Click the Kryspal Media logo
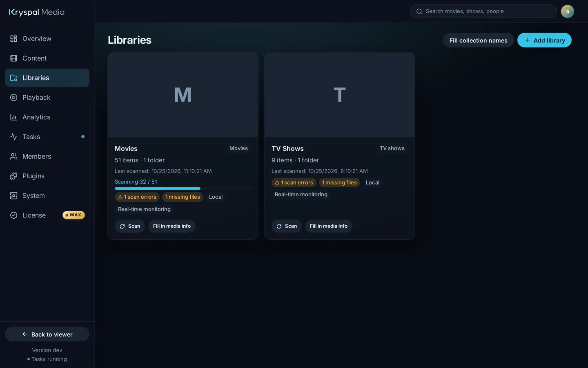 coord(37,12)
